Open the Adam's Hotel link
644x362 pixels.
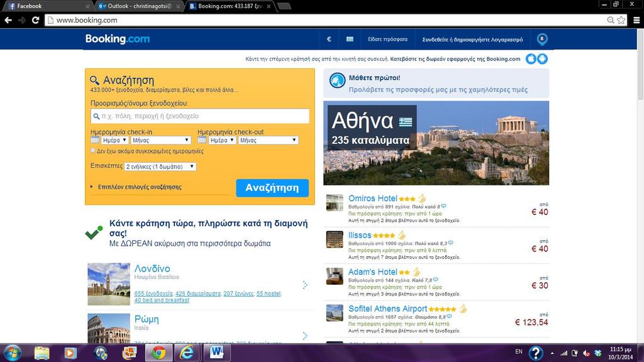coord(372,271)
